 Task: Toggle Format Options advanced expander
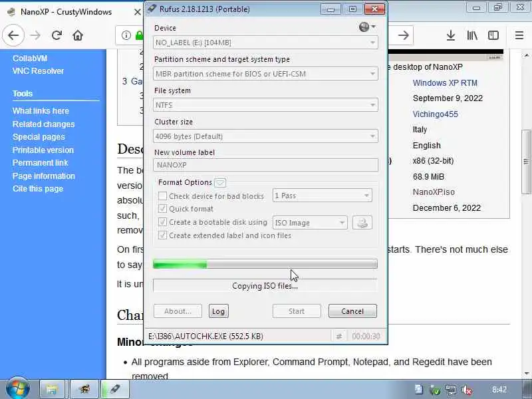[220, 183]
